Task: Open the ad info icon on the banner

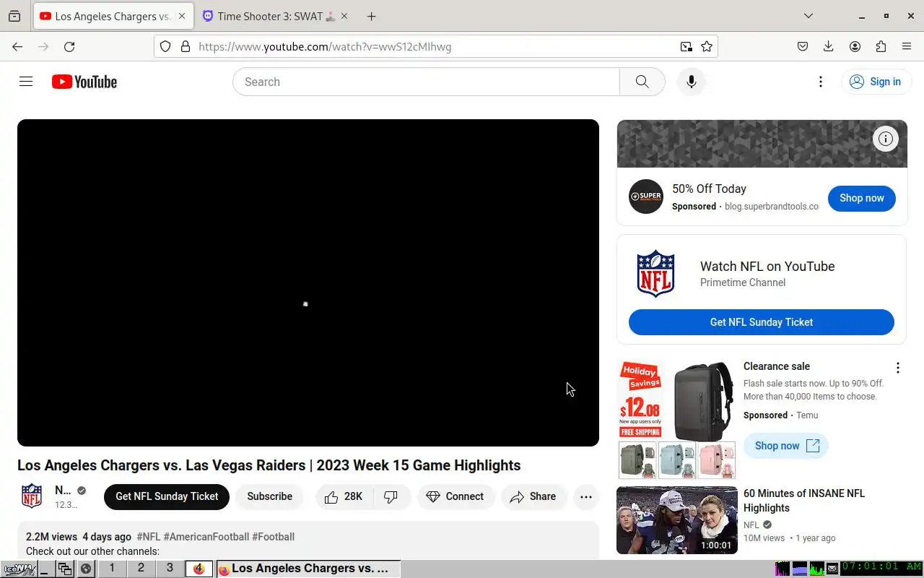Action: (886, 139)
